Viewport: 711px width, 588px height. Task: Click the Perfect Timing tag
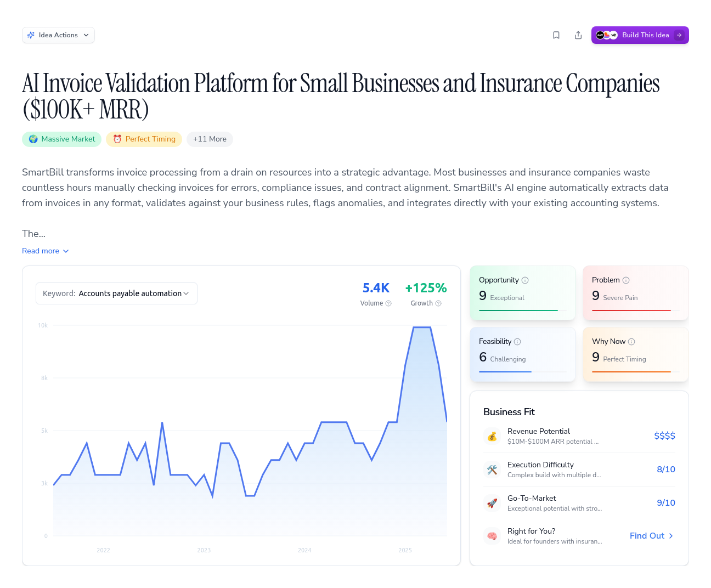pos(144,139)
